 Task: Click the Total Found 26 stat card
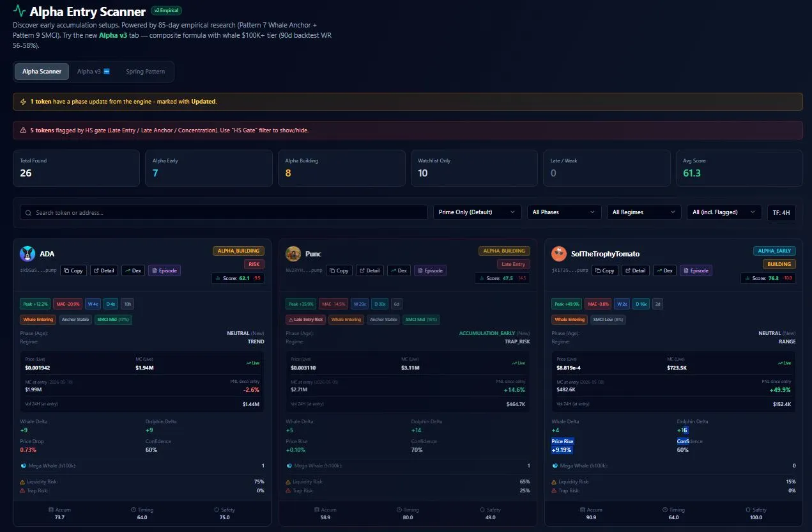76,168
